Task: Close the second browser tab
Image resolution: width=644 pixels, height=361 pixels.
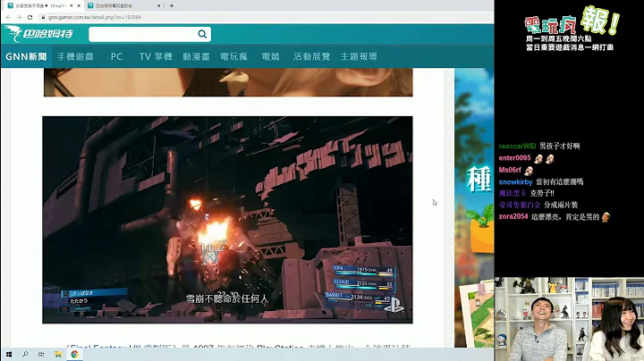Action: click(x=158, y=5)
